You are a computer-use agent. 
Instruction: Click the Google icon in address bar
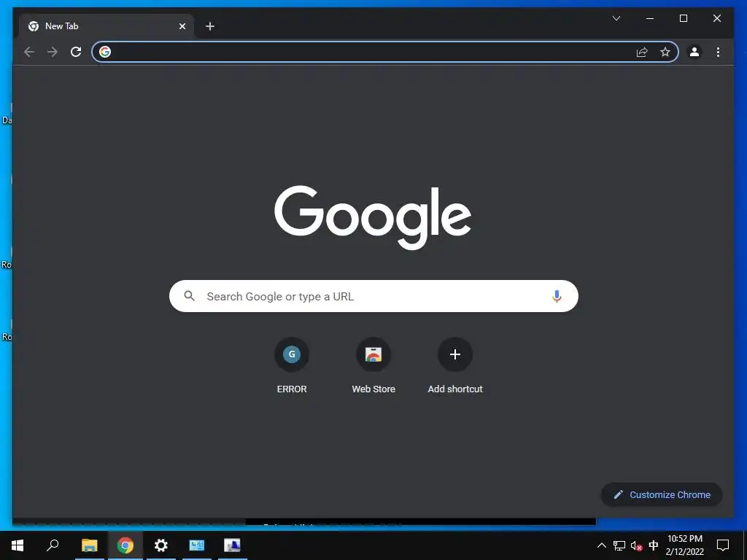point(105,52)
